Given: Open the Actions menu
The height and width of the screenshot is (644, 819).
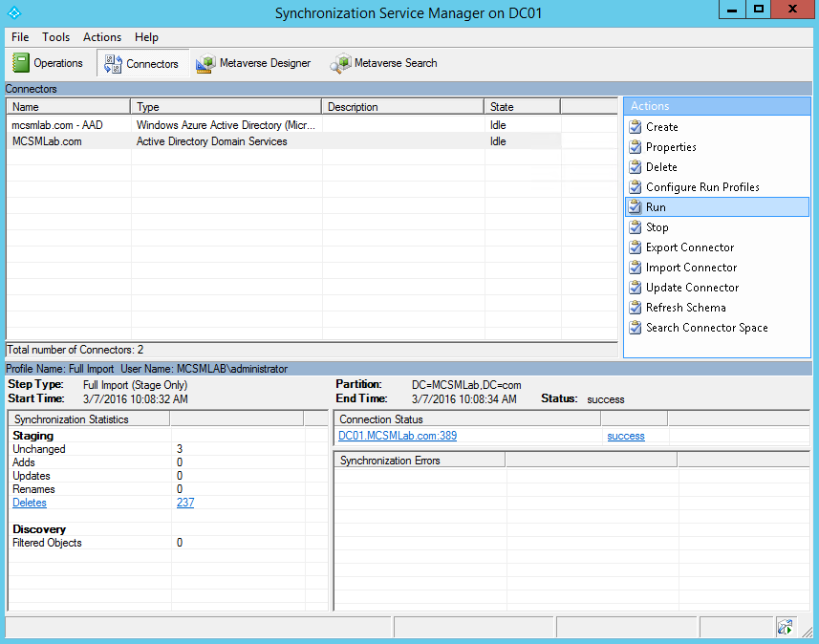Looking at the screenshot, I should (102, 37).
